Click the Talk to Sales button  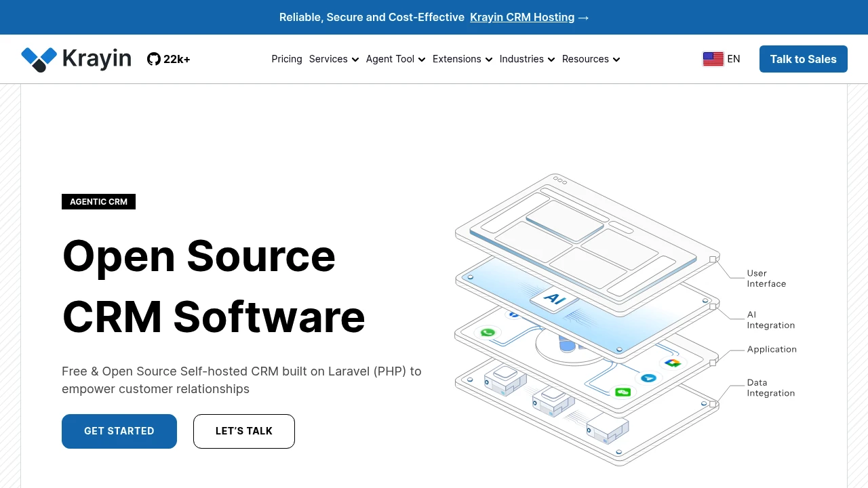tap(804, 59)
